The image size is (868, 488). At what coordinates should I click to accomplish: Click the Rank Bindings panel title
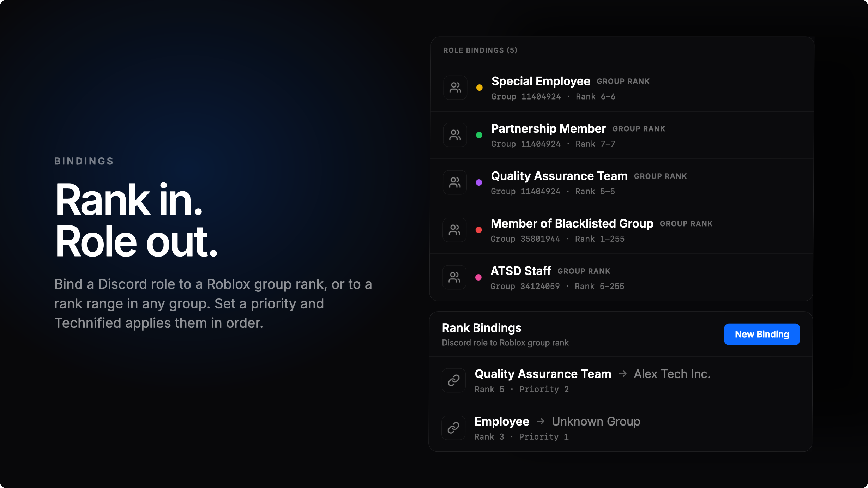(x=482, y=328)
